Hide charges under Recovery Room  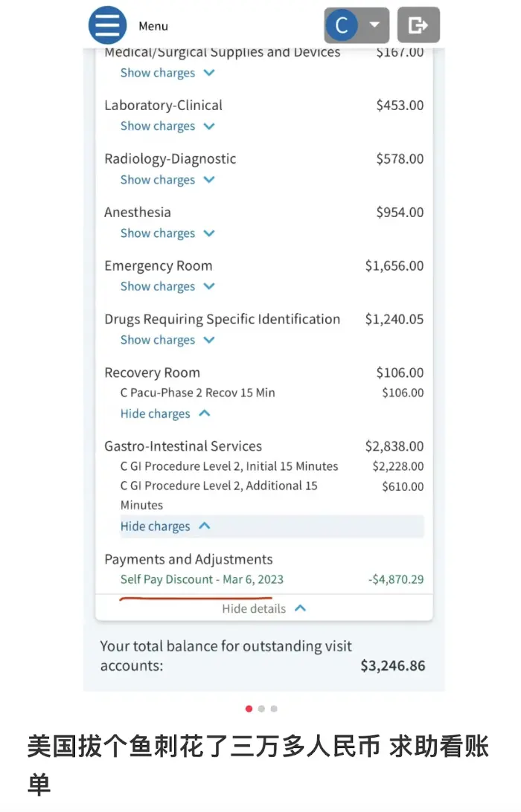point(165,413)
